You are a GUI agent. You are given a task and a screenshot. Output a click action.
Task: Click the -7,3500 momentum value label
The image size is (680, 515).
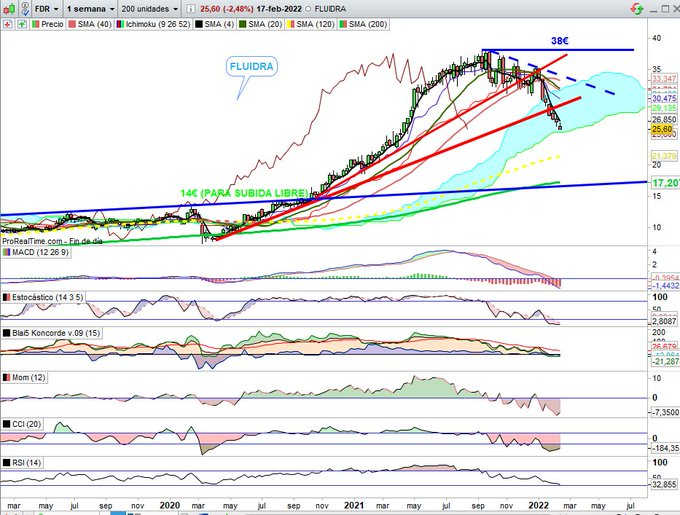666,412
